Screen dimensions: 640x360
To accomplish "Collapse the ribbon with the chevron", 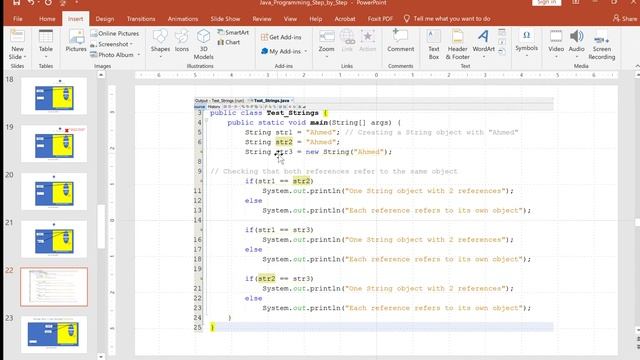I will coord(637,66).
